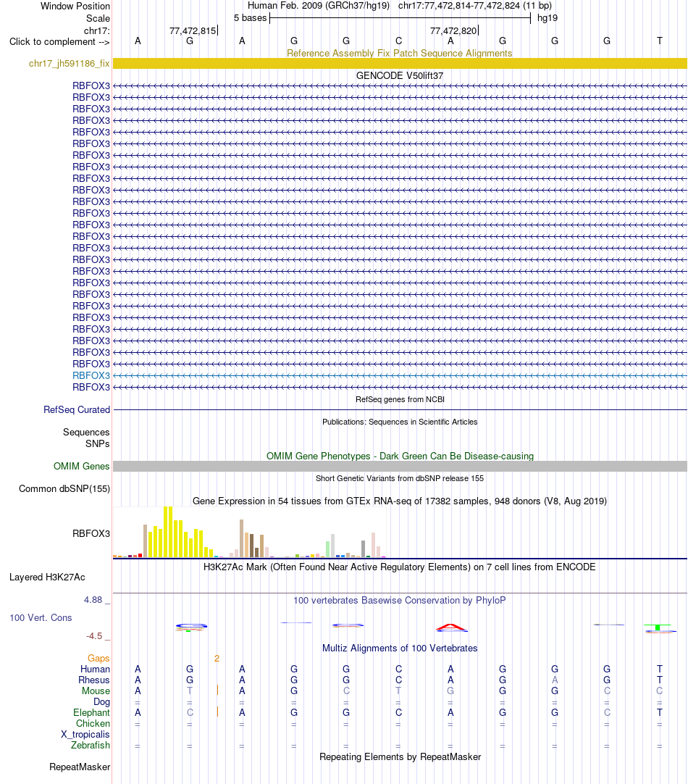This screenshot has height=784, width=688.
Task: Click the T base in the Elephant row
Action: [x=660, y=712]
